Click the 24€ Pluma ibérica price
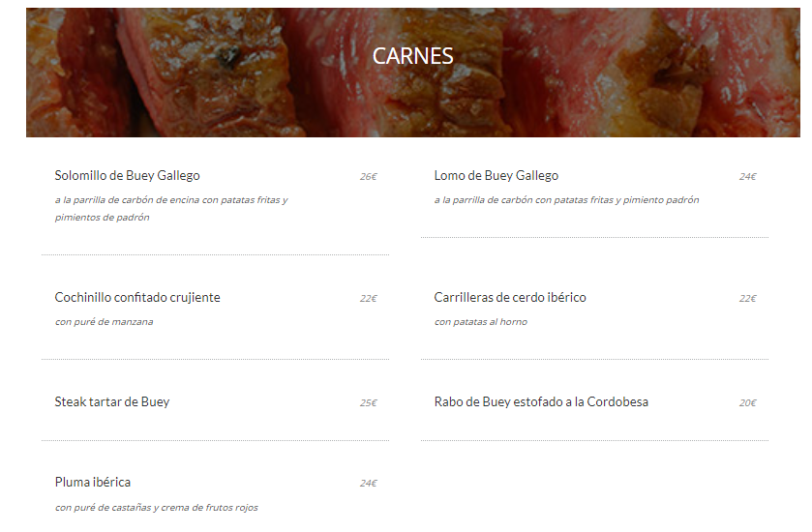This screenshot has width=812, height=532. (368, 484)
